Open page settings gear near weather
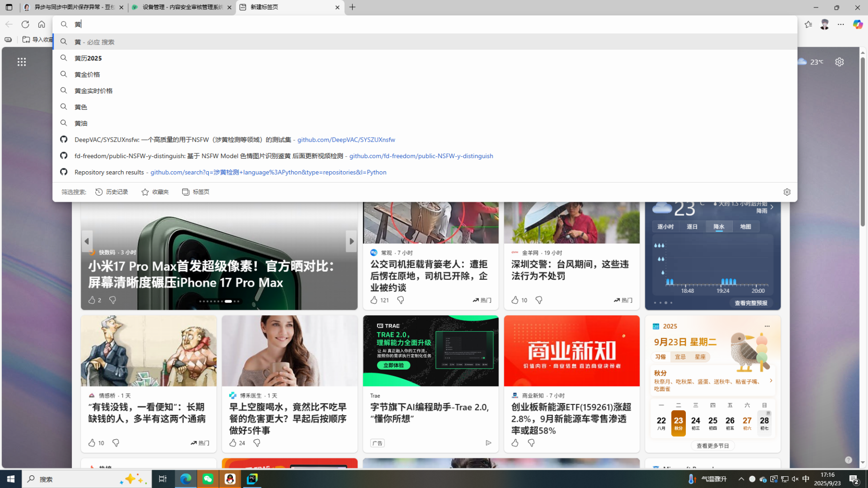This screenshot has width=868, height=488. pyautogui.click(x=839, y=62)
